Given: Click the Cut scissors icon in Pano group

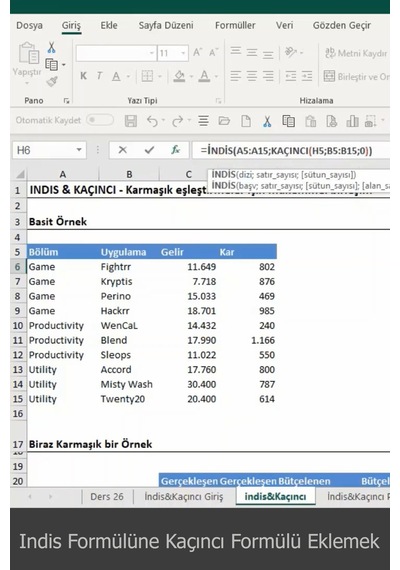Looking at the screenshot, I should [51, 48].
